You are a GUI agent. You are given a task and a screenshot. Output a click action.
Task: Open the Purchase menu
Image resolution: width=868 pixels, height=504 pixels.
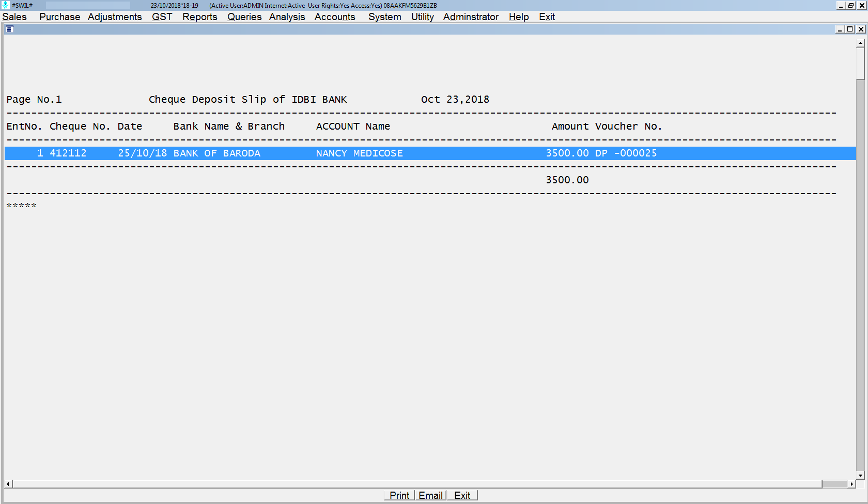[60, 17]
